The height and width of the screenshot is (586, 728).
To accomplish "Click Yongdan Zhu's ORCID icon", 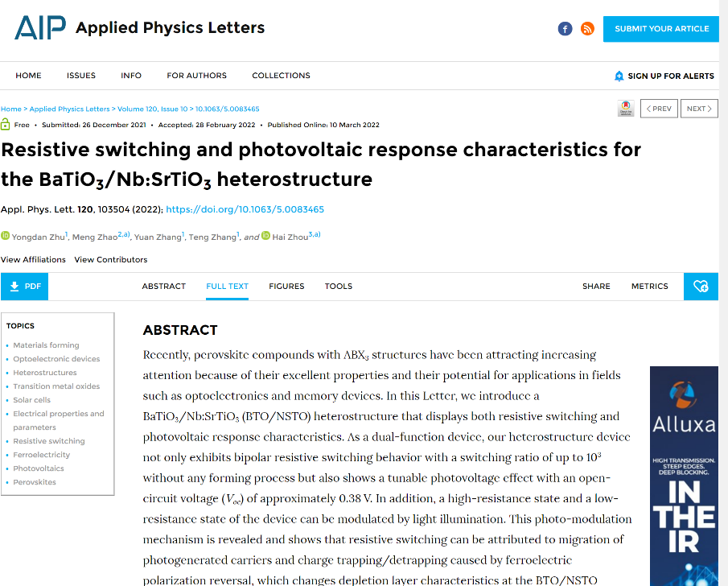I will tap(5, 236).
